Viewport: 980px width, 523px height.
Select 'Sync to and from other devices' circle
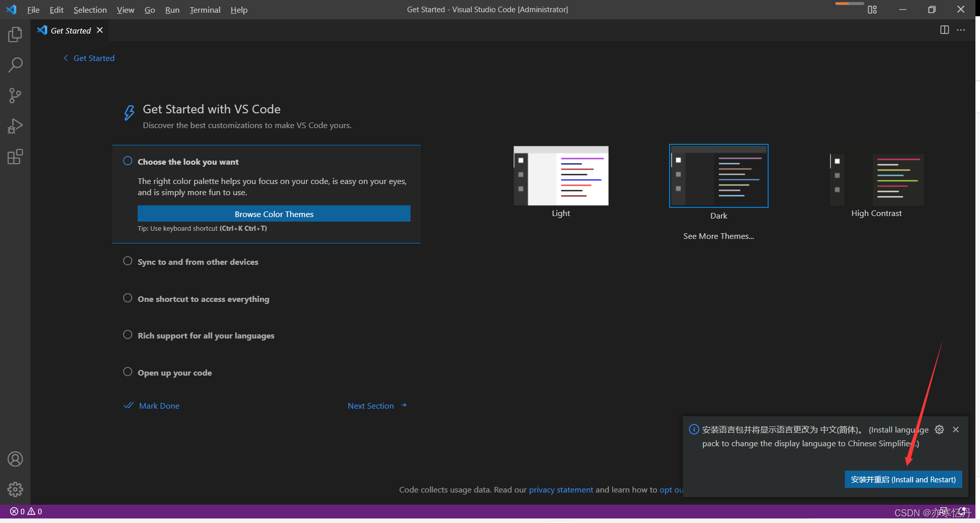128,261
